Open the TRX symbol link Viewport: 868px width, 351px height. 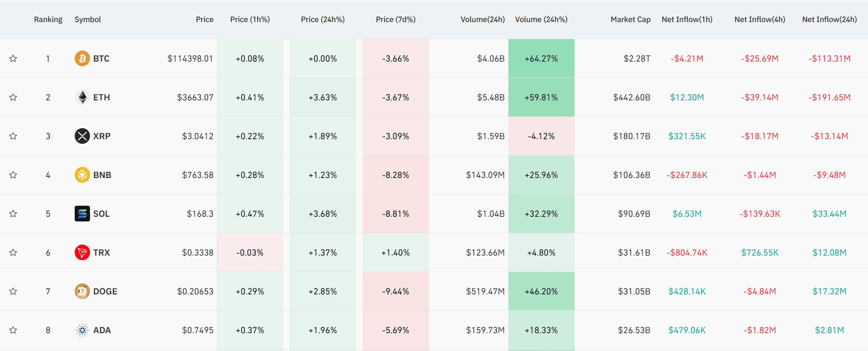(101, 252)
